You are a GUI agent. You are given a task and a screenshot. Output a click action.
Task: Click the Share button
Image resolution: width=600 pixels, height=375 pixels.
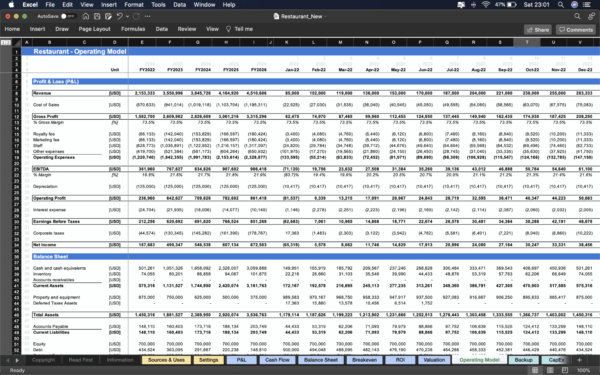[538, 29]
